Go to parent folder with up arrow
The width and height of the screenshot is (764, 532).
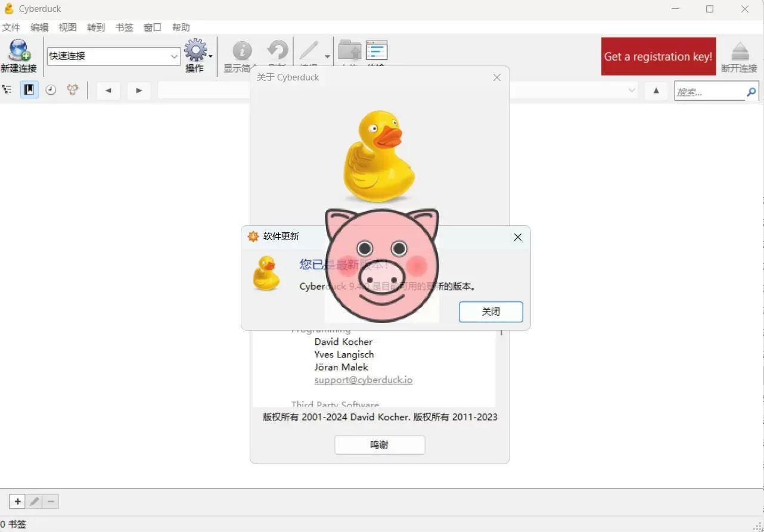[x=656, y=91]
